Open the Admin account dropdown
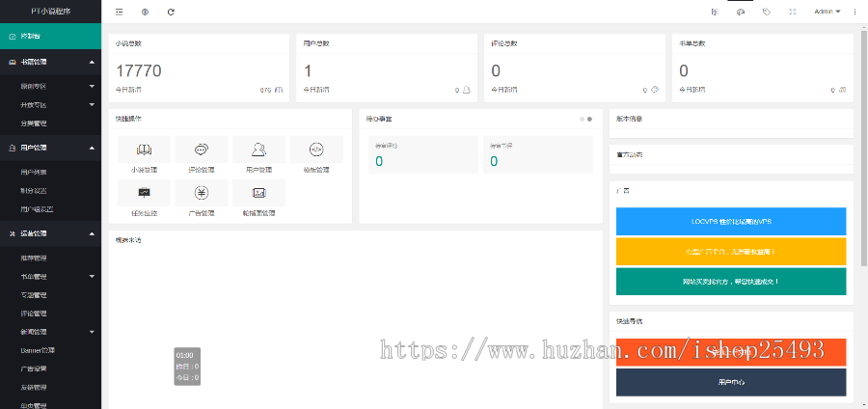The width and height of the screenshot is (868, 409). [827, 12]
